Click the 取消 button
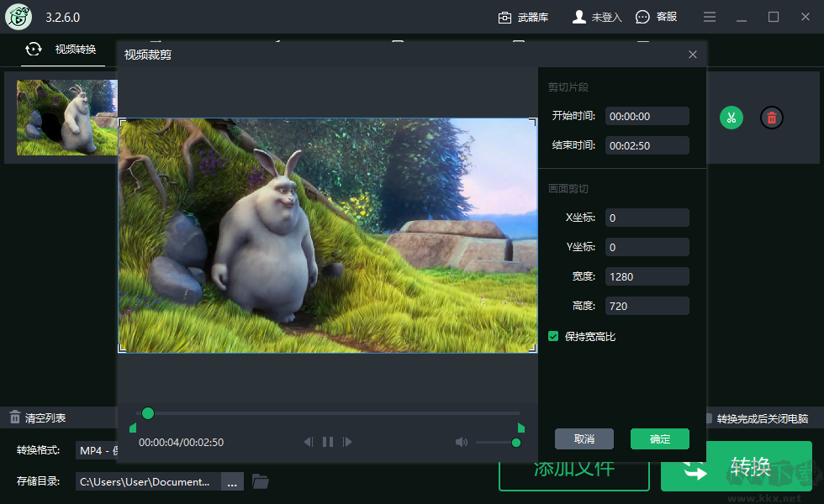Viewport: 824px width, 504px height. (584, 438)
